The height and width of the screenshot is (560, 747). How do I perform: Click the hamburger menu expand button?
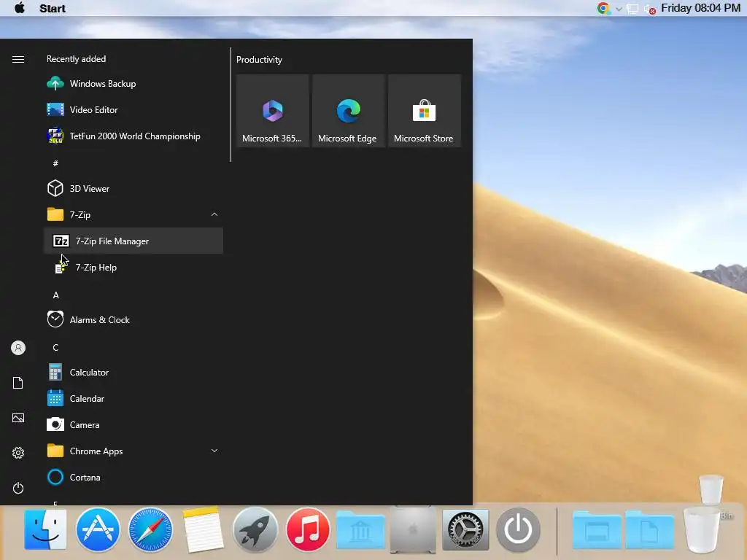point(18,59)
